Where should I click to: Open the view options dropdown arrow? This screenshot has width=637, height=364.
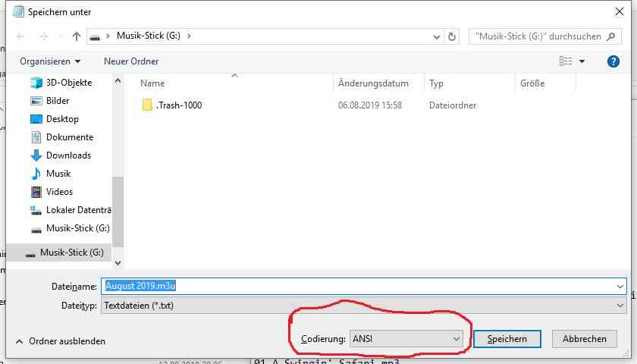[582, 61]
